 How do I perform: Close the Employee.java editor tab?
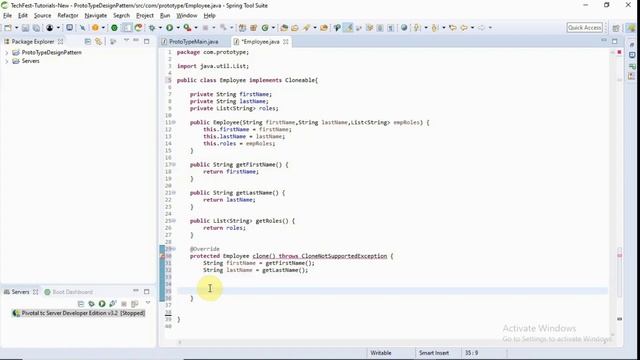tap(286, 42)
